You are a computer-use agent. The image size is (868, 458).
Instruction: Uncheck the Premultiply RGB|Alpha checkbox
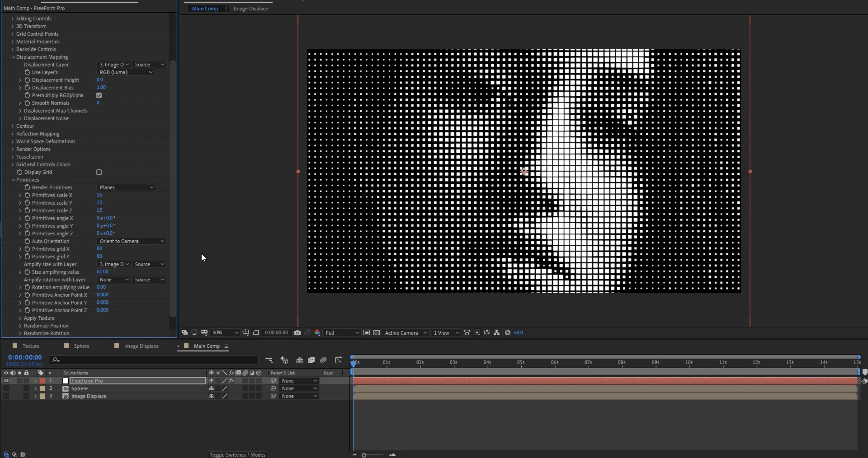pyautogui.click(x=99, y=95)
